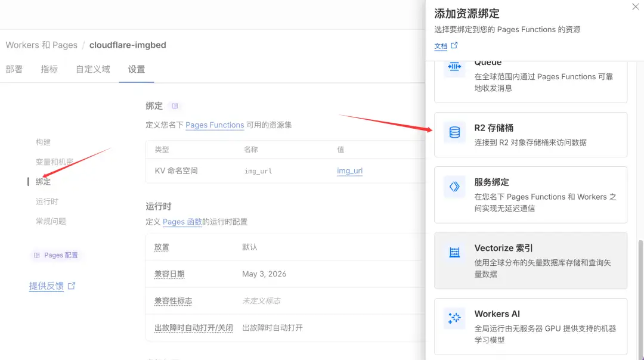644x360 pixels.
Task: Click the 兼容日期 row label
Action: click(169, 274)
